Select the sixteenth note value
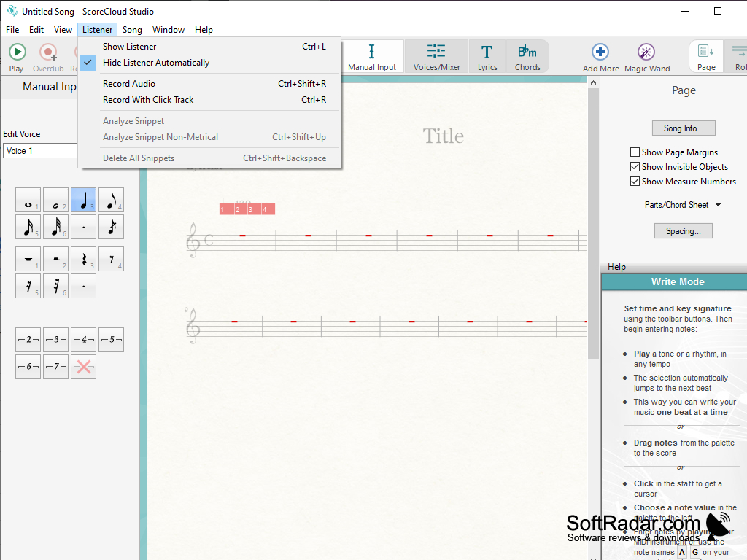The width and height of the screenshot is (747, 560). (28, 227)
